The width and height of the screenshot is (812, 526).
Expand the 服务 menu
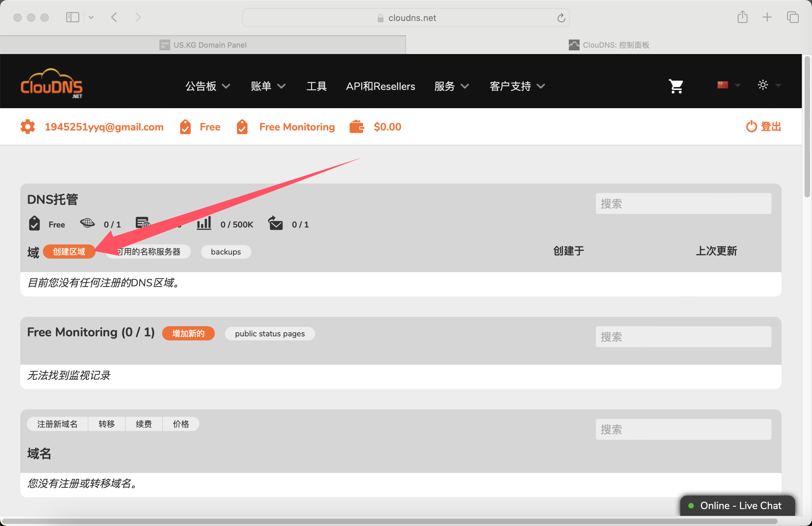(452, 86)
